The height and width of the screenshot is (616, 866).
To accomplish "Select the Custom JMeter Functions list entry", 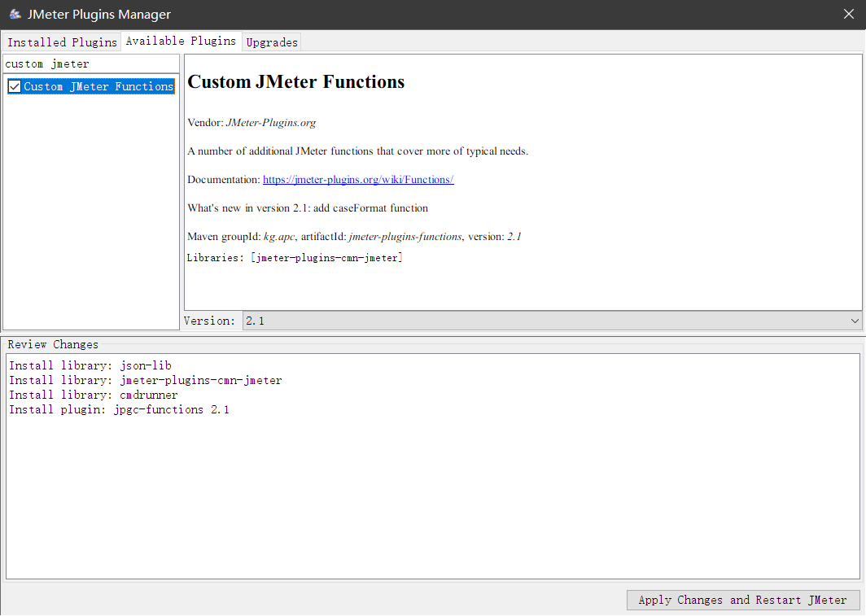I will (98, 86).
